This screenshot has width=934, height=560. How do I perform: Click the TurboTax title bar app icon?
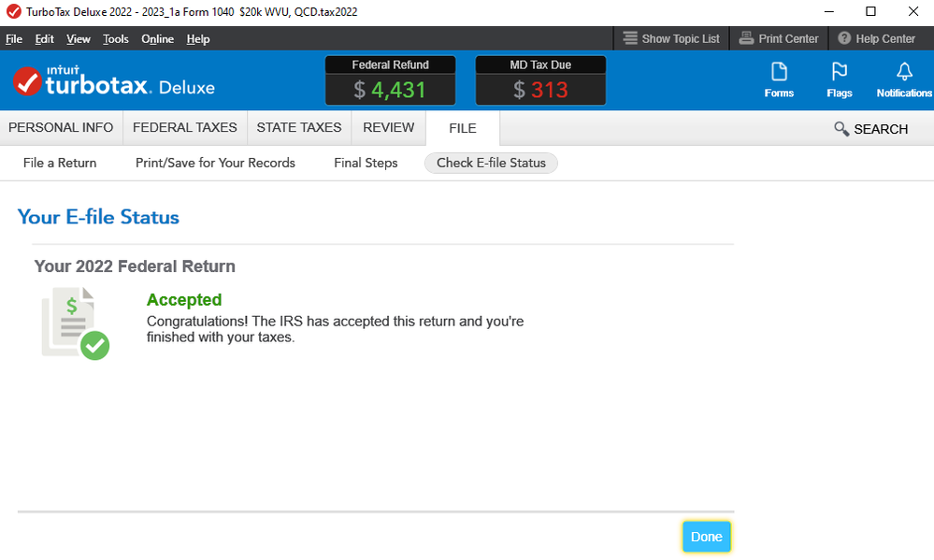coord(13,12)
